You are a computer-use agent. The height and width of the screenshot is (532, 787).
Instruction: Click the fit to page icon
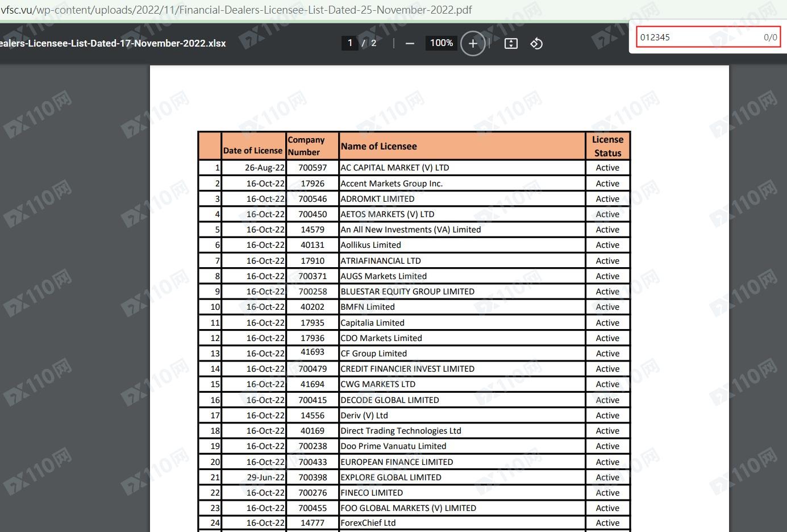point(511,44)
